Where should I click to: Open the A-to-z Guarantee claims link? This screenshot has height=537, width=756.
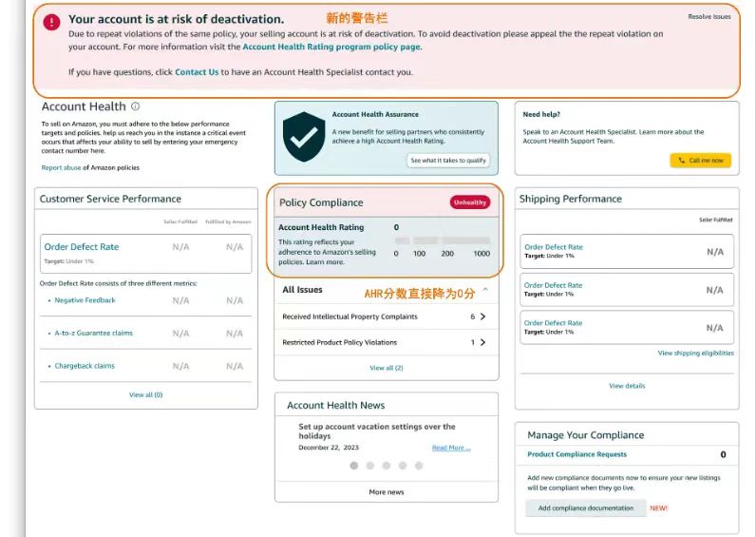(93, 333)
